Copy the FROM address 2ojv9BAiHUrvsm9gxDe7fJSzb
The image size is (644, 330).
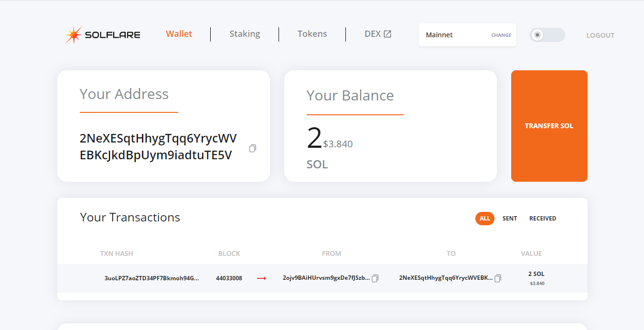coord(375,278)
